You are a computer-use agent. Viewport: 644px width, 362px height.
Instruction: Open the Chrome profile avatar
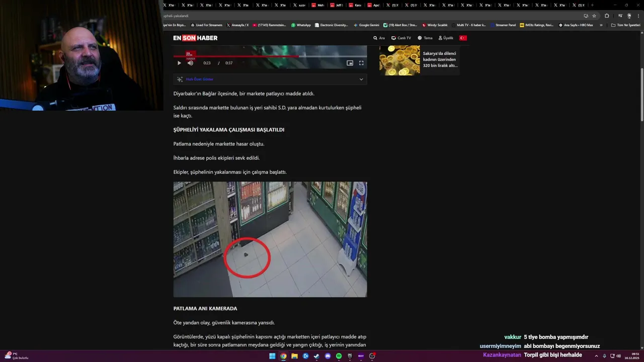click(x=629, y=16)
